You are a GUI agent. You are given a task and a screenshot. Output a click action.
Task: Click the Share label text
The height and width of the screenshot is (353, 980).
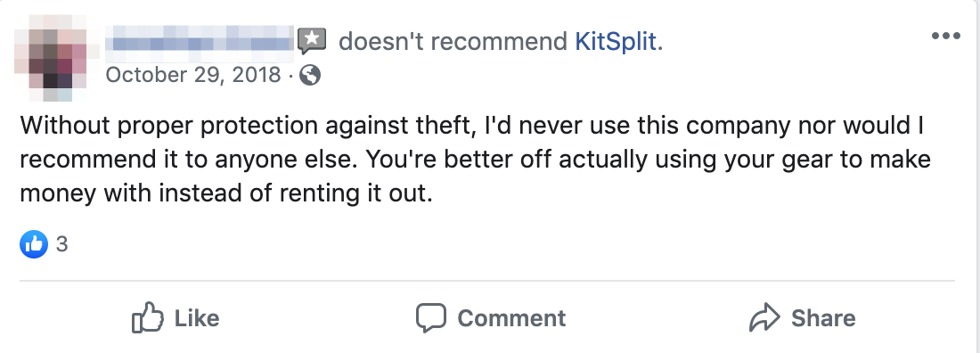click(823, 318)
